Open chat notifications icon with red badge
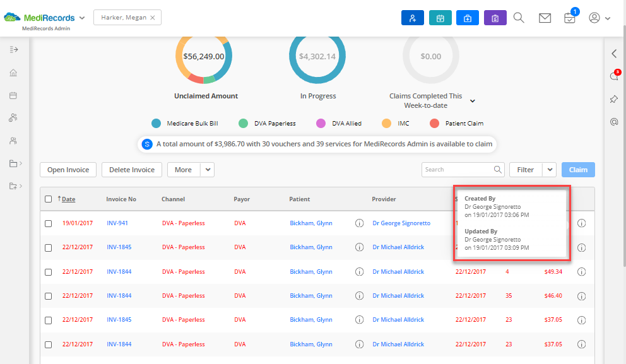This screenshot has width=626, height=364. 614,76
